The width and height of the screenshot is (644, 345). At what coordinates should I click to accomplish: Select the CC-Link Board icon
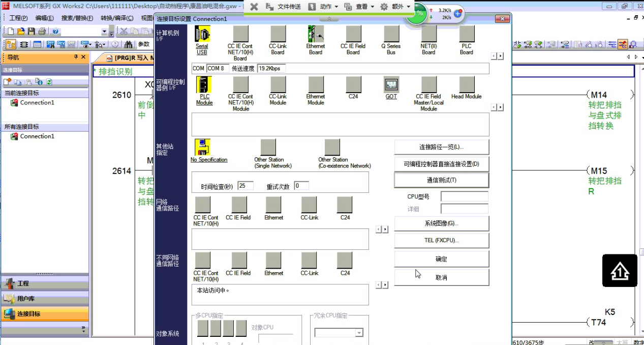[x=278, y=34]
